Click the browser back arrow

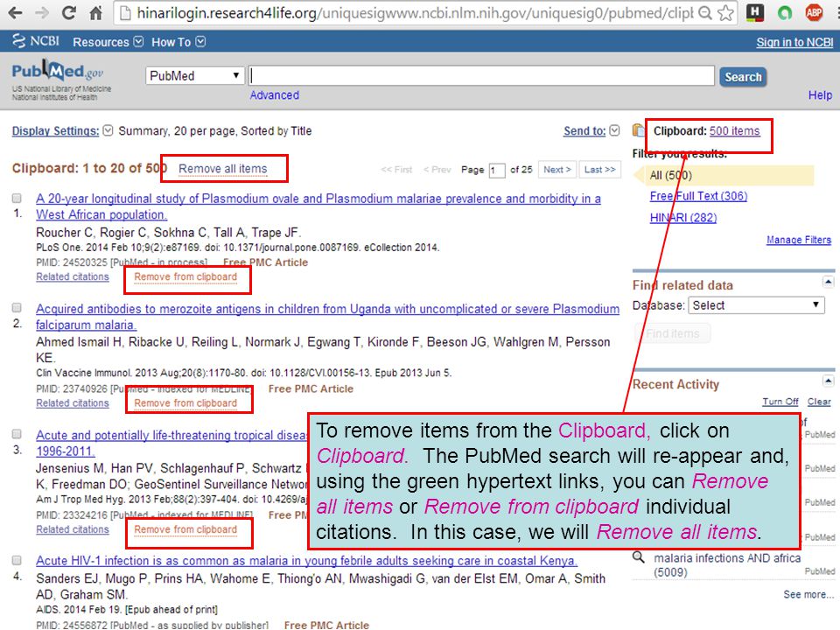point(15,12)
